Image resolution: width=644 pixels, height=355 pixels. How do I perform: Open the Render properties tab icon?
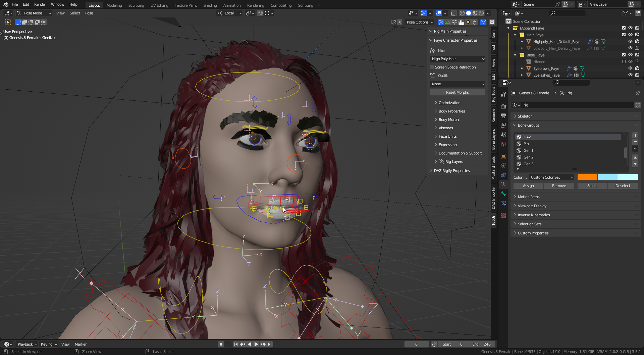tap(503, 106)
